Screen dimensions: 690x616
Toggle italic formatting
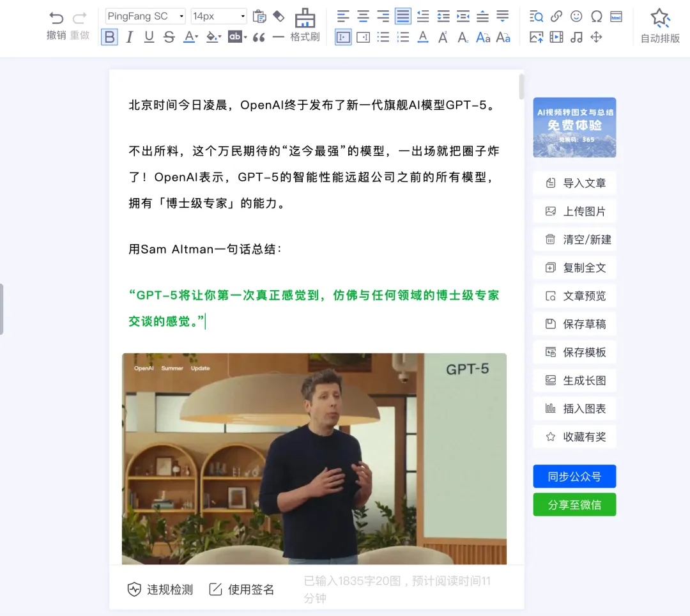pyautogui.click(x=129, y=38)
